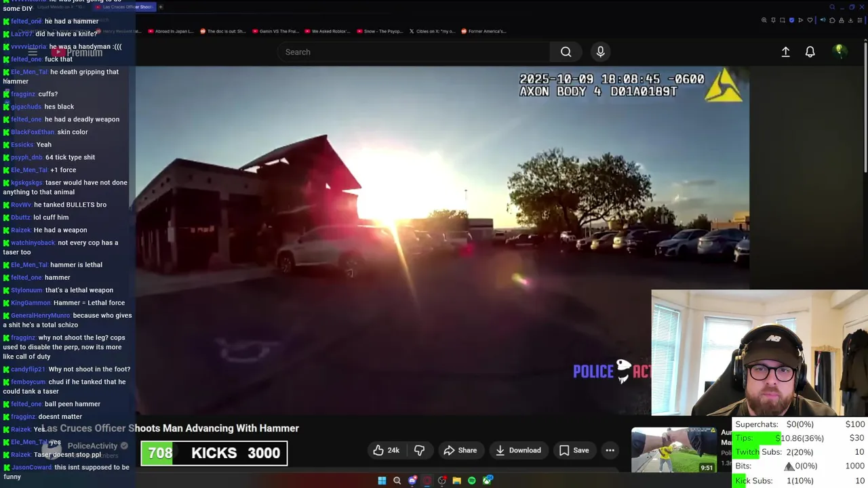Open YouTube notifications bell
Image resolution: width=868 pixels, height=488 pixels.
tap(810, 52)
